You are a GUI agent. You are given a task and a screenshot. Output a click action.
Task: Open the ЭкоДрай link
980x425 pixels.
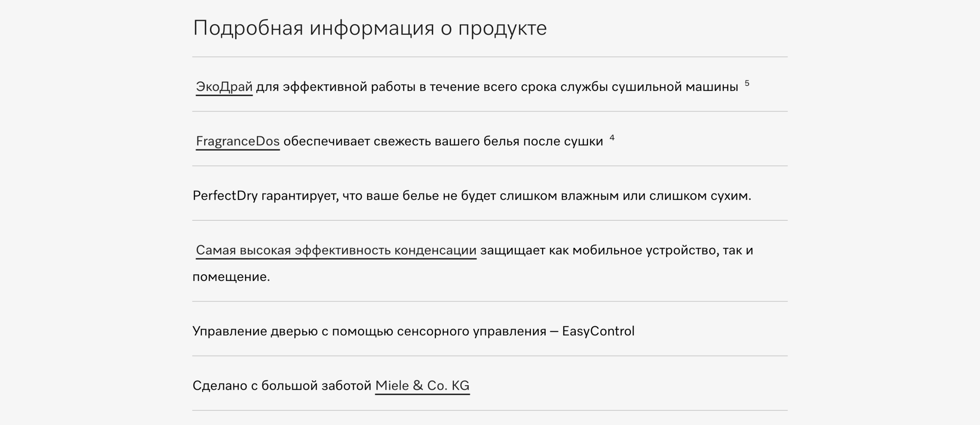(x=224, y=87)
